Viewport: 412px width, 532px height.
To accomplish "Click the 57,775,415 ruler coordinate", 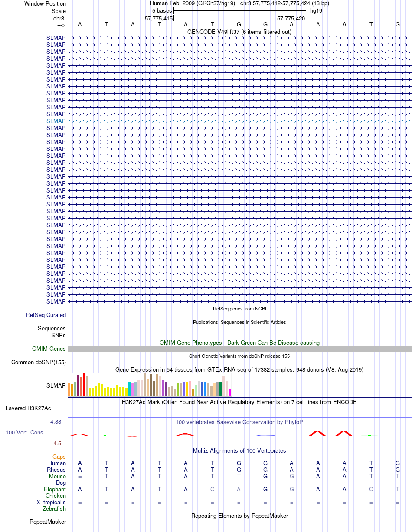I will pos(159,18).
